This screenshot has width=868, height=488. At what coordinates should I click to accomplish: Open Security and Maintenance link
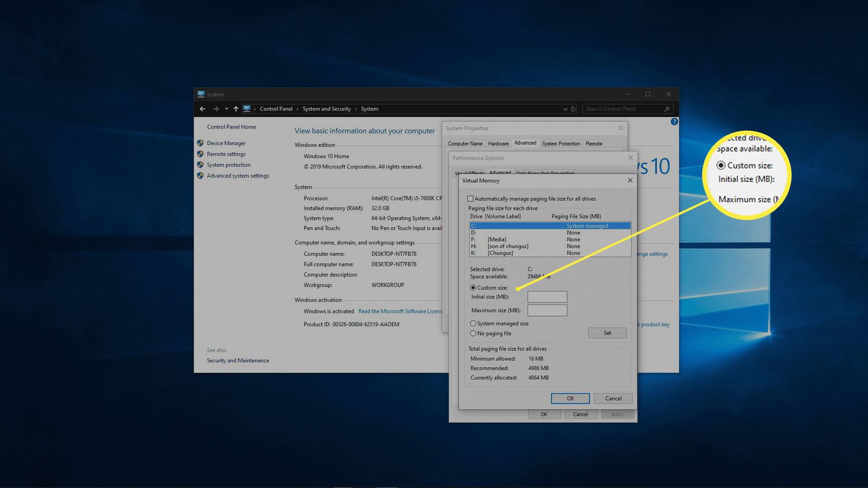(238, 360)
